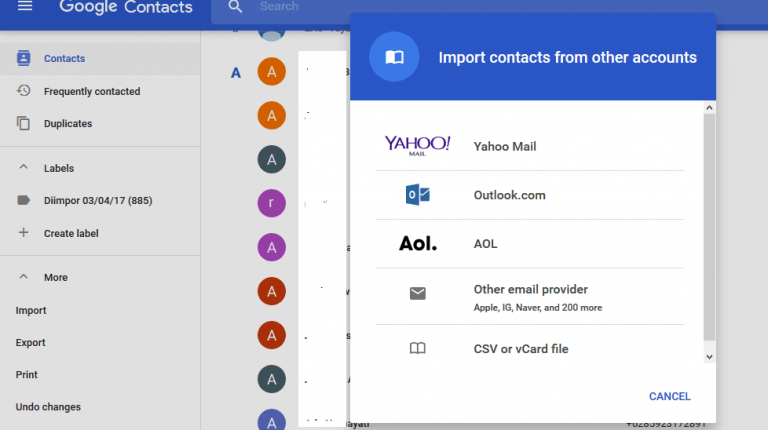Collapse the Labels section chevron
Screen dimensions: 768x430
[x=23, y=167]
